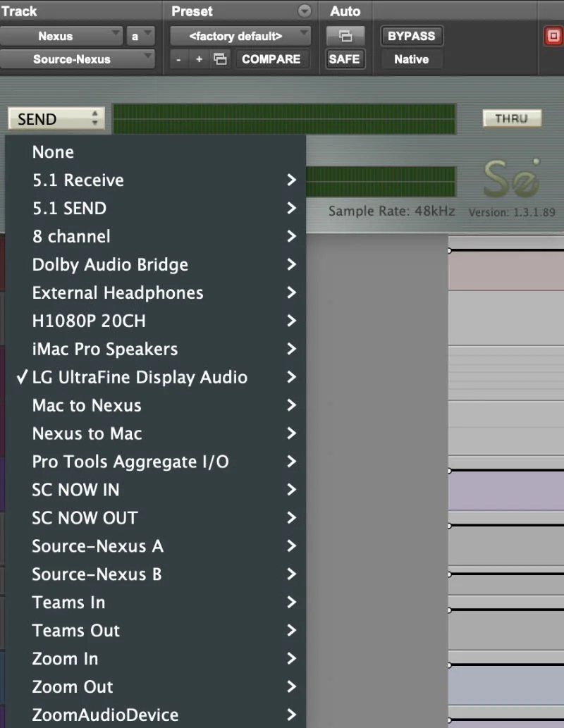Click the Sample Rate: 48kHz text

click(x=392, y=211)
